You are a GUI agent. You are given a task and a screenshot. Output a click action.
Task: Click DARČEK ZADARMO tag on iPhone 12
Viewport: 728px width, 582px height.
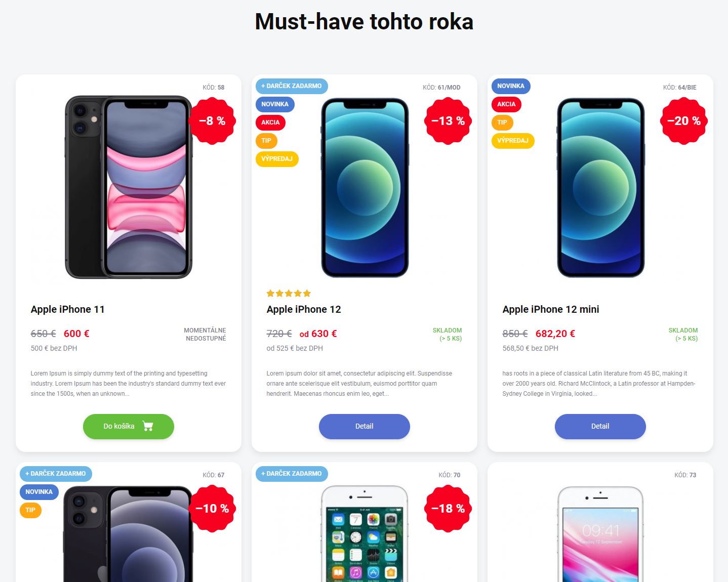pos(292,86)
